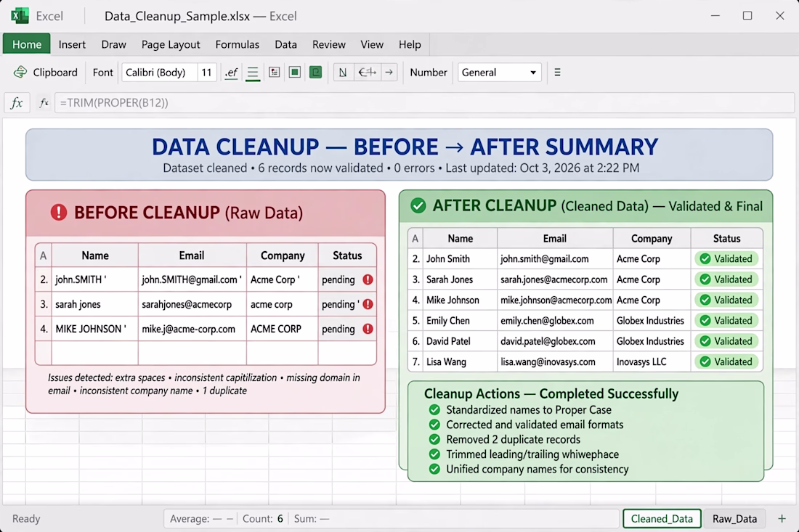Click the small fx icon beside the formula bar

pos(44,103)
